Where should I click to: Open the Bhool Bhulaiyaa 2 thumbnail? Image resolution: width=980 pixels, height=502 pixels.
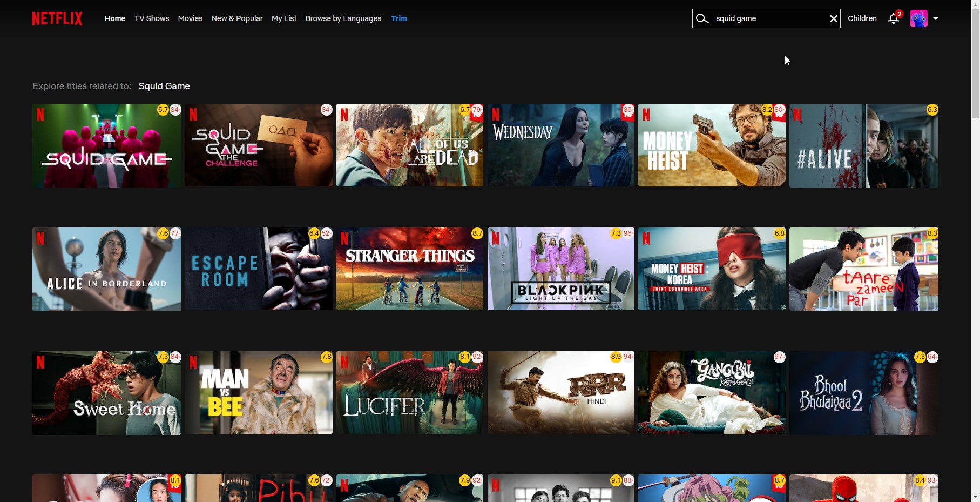864,393
